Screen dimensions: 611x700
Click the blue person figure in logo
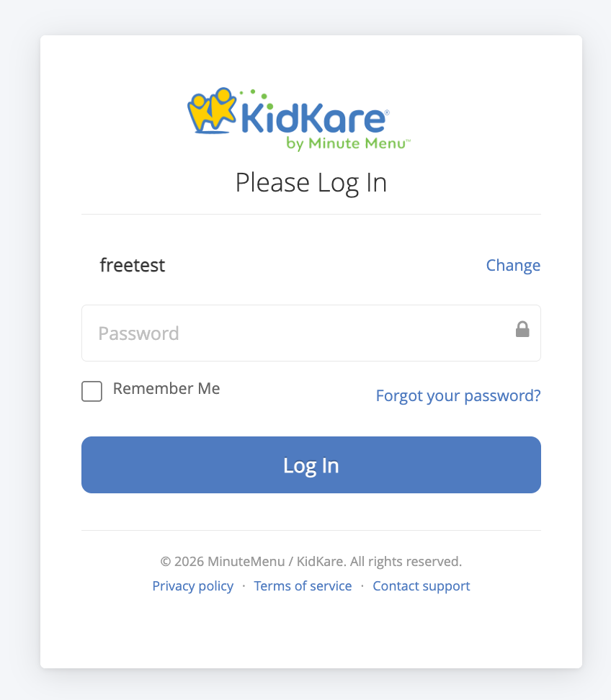click(198, 114)
